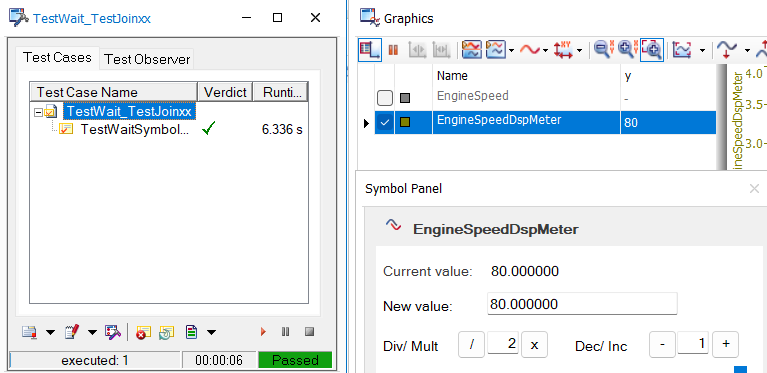Click the fit-all graph icon
The width and height of the screenshot is (767, 373).
[682, 50]
